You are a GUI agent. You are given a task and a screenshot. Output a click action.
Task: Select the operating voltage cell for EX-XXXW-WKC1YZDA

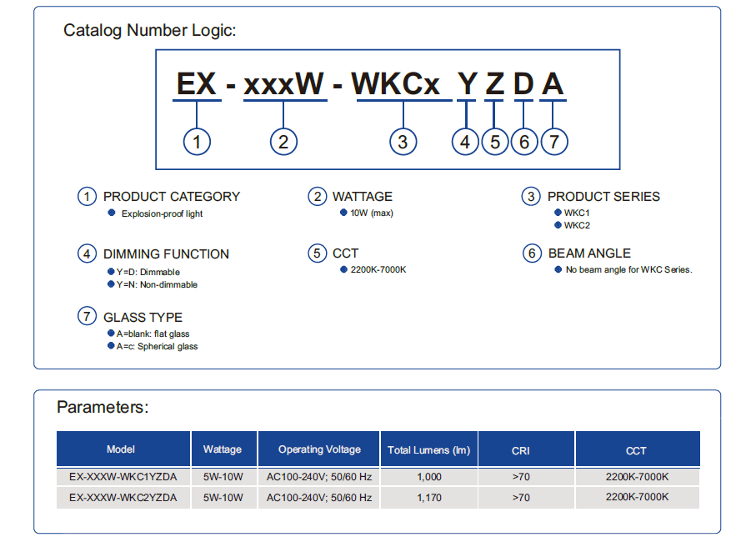tap(319, 477)
